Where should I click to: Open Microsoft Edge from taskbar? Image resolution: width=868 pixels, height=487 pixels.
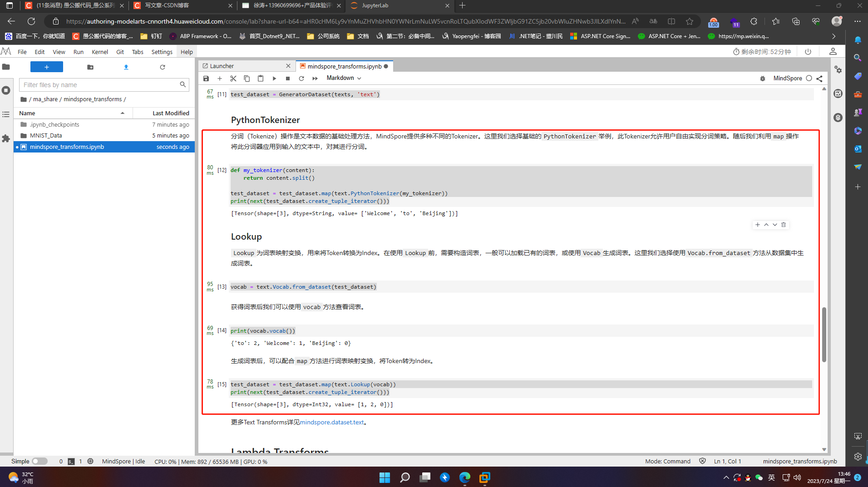tap(464, 477)
